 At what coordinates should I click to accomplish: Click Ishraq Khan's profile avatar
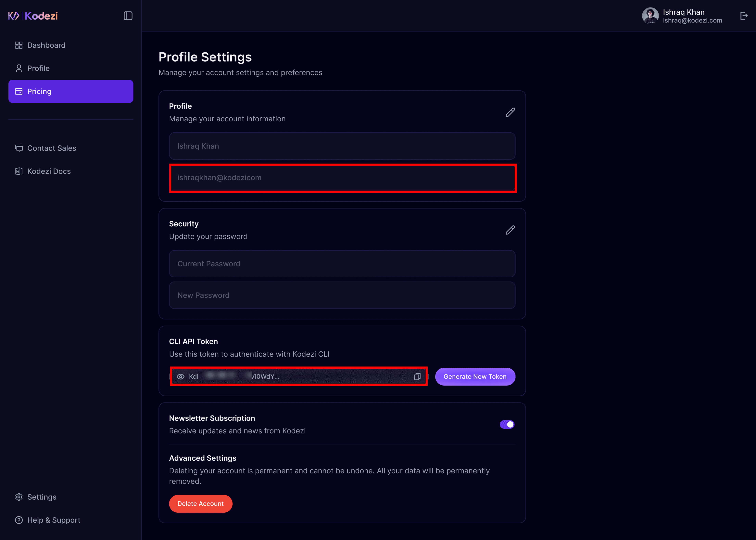tap(651, 16)
